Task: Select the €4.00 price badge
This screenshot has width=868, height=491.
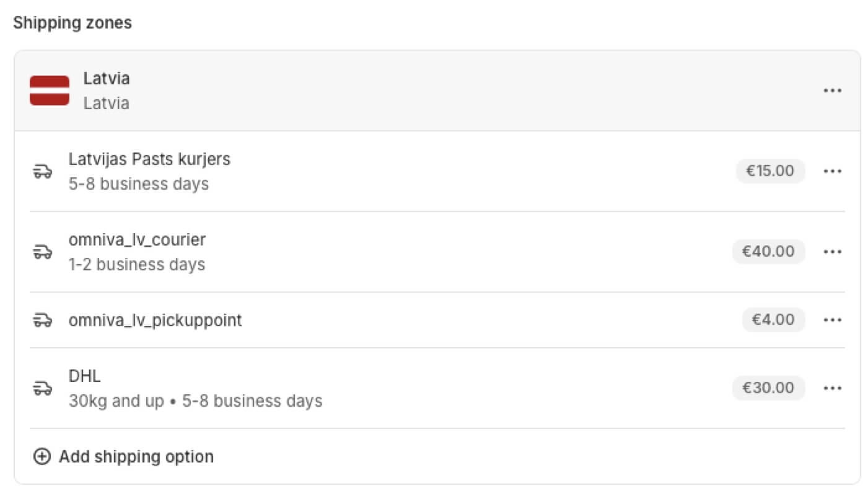Action: pos(773,320)
